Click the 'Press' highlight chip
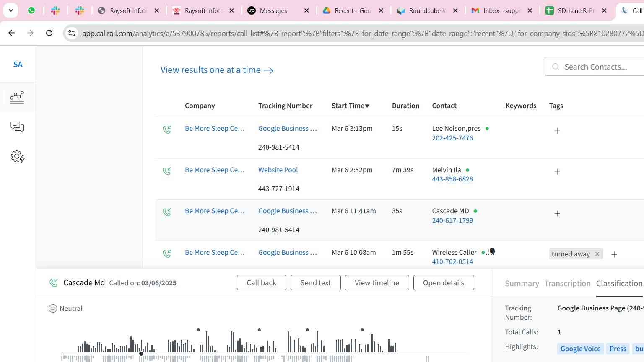Screen dimensions: 644x362 click(x=618, y=349)
